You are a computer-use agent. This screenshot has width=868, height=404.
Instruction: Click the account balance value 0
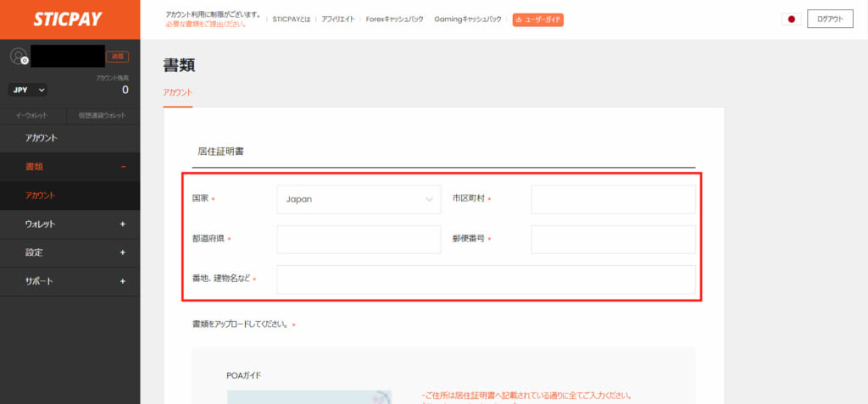tap(125, 90)
